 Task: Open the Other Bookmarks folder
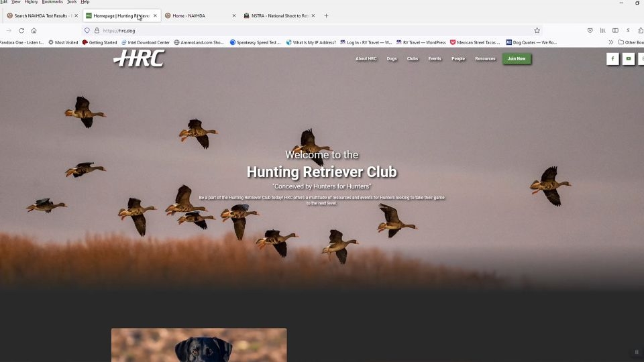(x=631, y=42)
